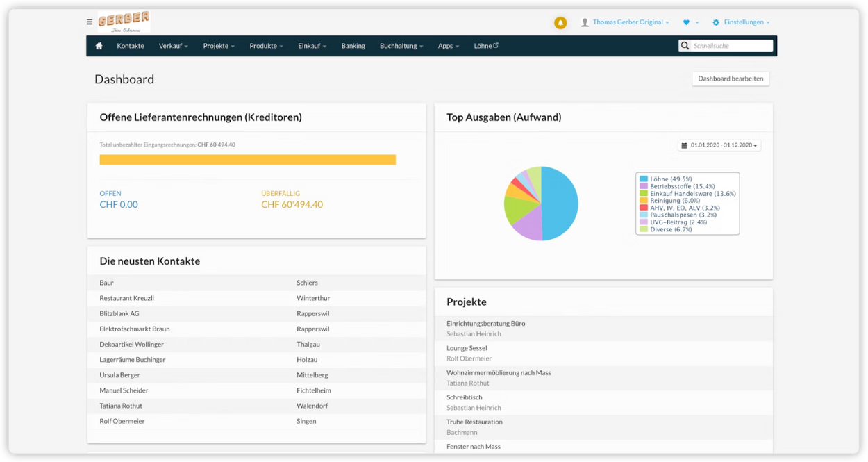Viewport: 868px width, 462px height.
Task: Click the heart favorites icon
Action: (686, 23)
